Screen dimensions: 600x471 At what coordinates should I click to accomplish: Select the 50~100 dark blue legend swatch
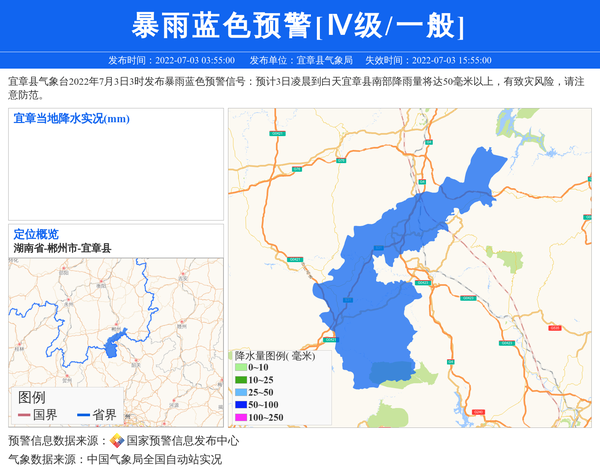click(240, 404)
